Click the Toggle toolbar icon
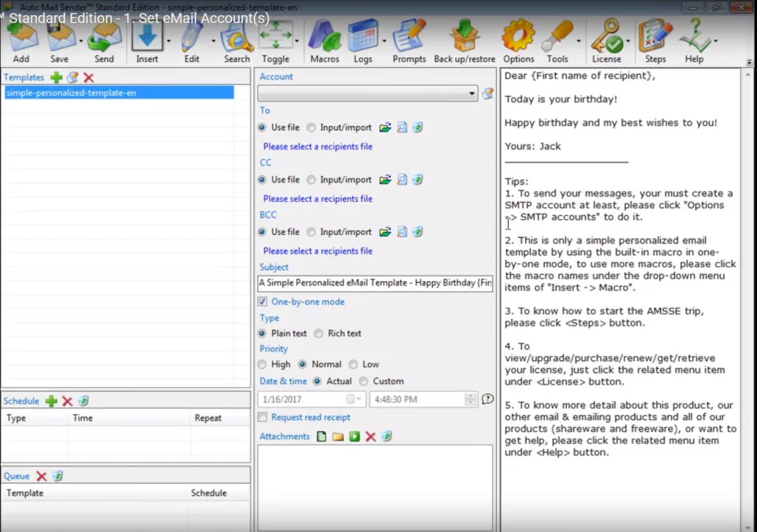This screenshot has width=757, height=532. click(x=276, y=43)
